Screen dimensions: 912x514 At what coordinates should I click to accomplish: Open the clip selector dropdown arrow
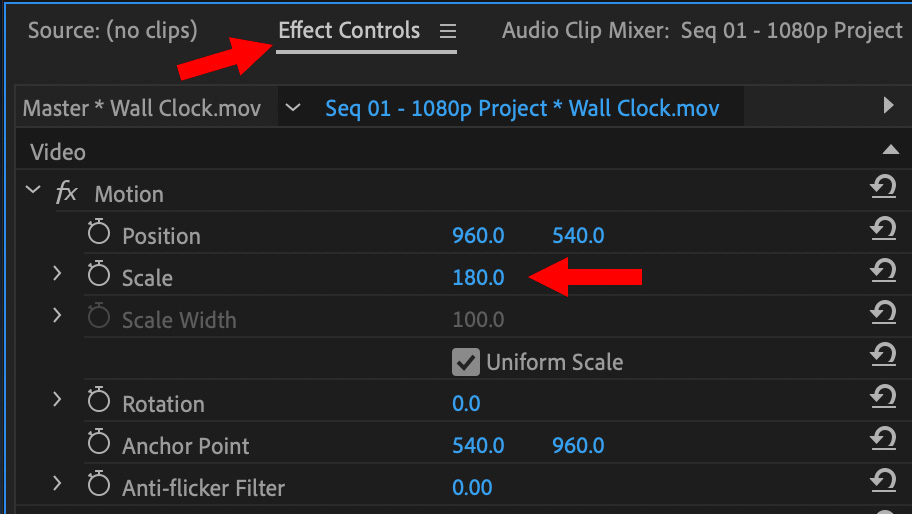pyautogui.click(x=293, y=107)
